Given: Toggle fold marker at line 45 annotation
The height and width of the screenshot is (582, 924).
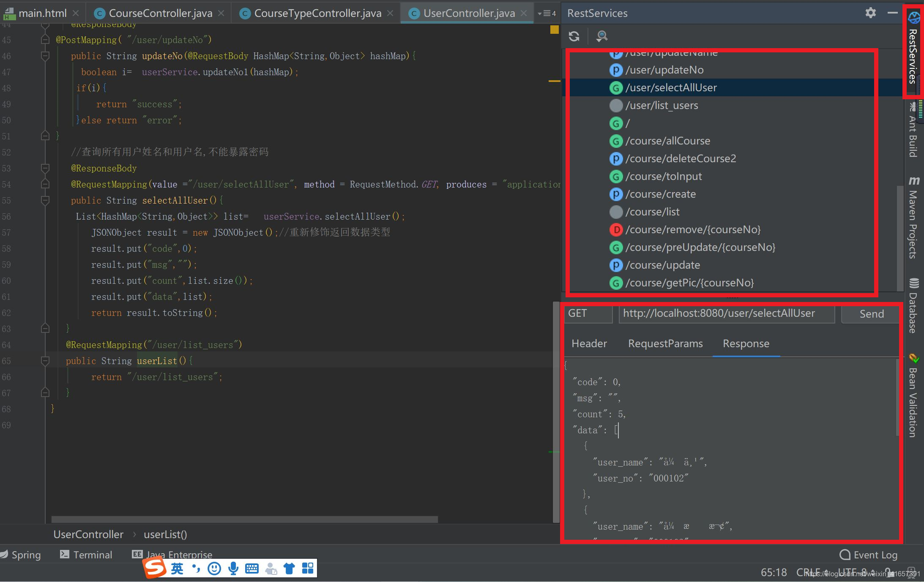Looking at the screenshot, I should [x=45, y=40].
